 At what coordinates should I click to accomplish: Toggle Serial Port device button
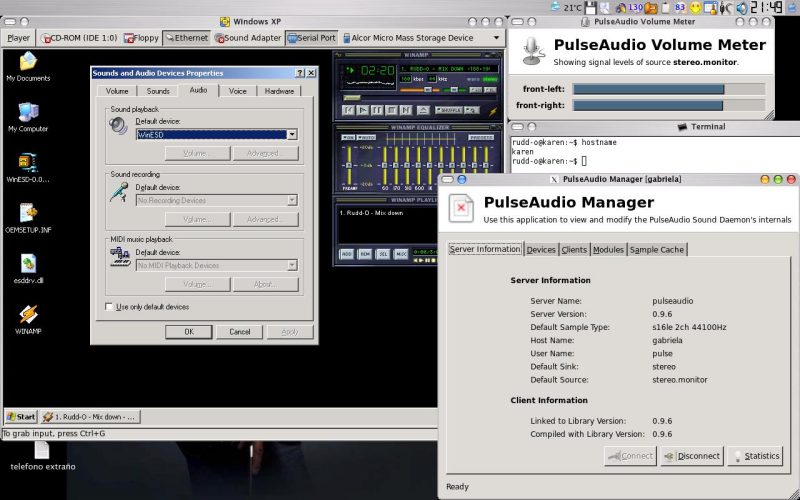click(x=312, y=38)
